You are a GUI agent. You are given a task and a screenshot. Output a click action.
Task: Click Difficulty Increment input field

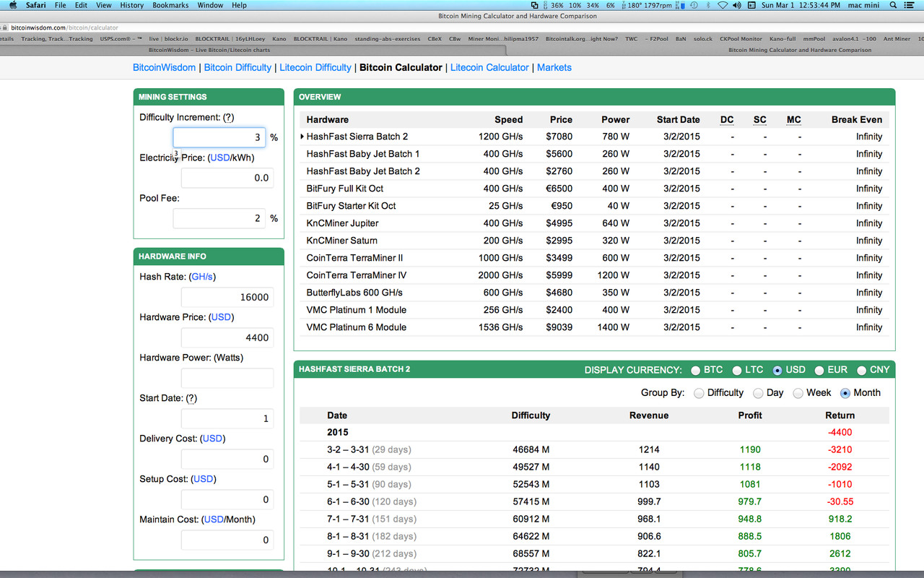[219, 137]
